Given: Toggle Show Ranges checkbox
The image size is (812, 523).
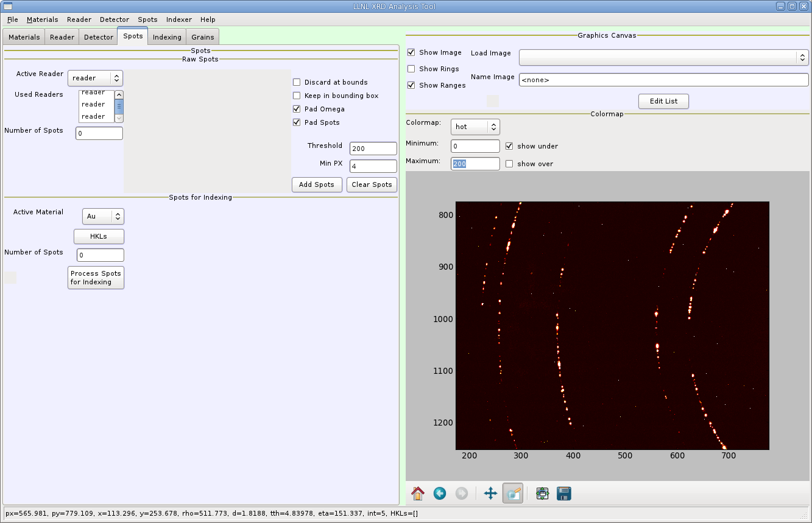Looking at the screenshot, I should coord(411,85).
